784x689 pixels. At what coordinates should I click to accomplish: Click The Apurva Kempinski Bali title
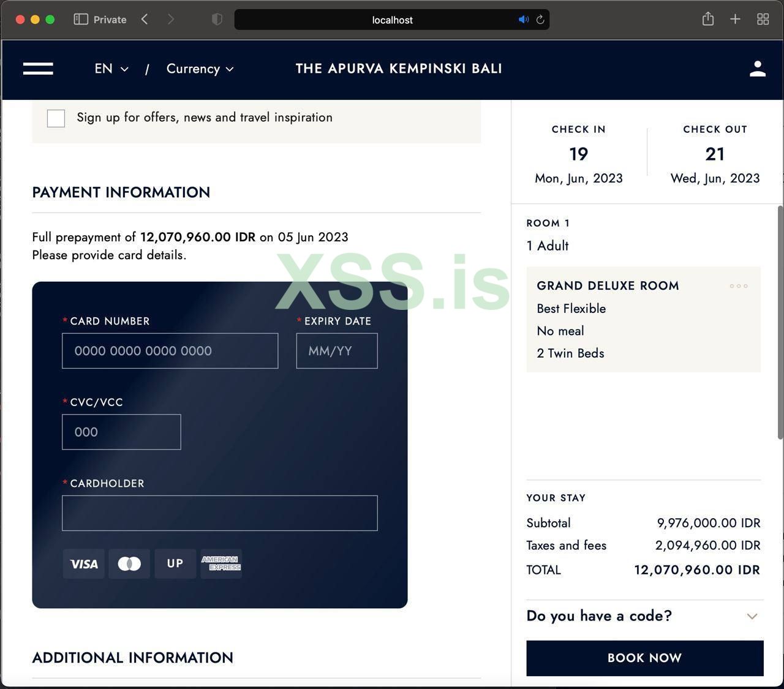point(399,69)
